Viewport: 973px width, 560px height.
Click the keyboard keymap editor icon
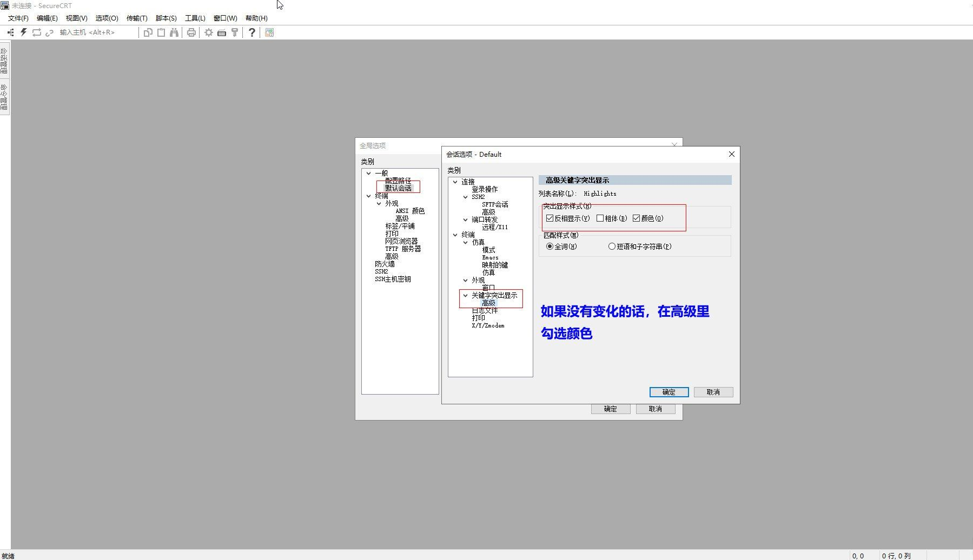(x=222, y=32)
